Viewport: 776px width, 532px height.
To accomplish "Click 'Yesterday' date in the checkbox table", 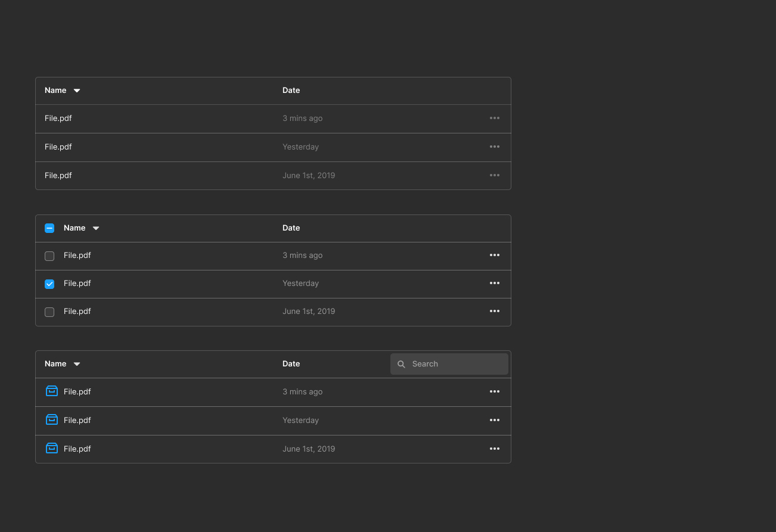I will pos(300,284).
